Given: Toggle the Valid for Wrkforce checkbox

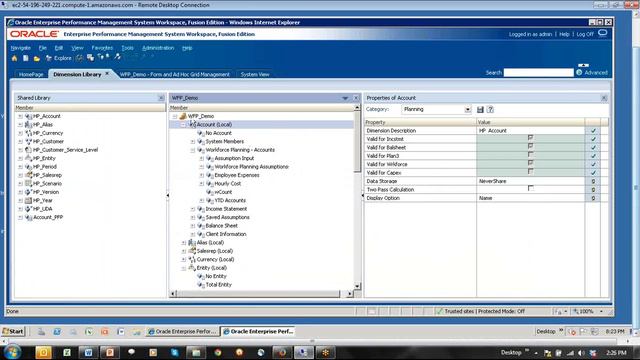Looking at the screenshot, I should [x=530, y=163].
